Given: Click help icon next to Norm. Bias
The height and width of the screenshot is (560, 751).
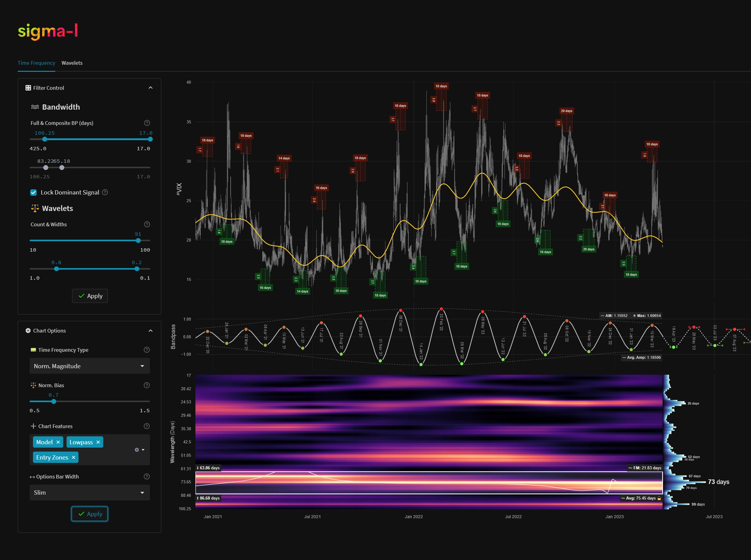Looking at the screenshot, I should [147, 385].
